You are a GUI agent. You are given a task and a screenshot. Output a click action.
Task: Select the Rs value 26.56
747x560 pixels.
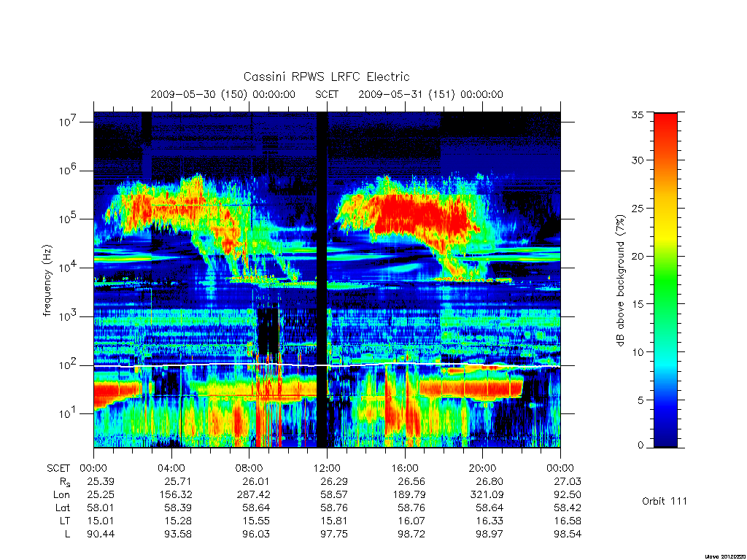click(x=411, y=481)
